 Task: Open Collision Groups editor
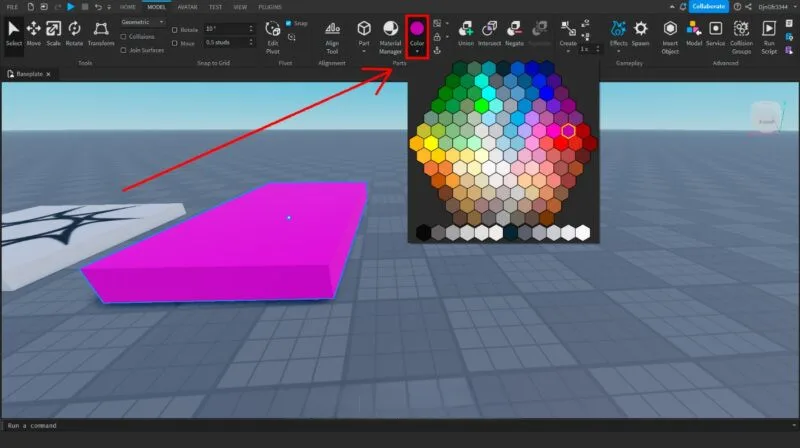[x=741, y=37]
